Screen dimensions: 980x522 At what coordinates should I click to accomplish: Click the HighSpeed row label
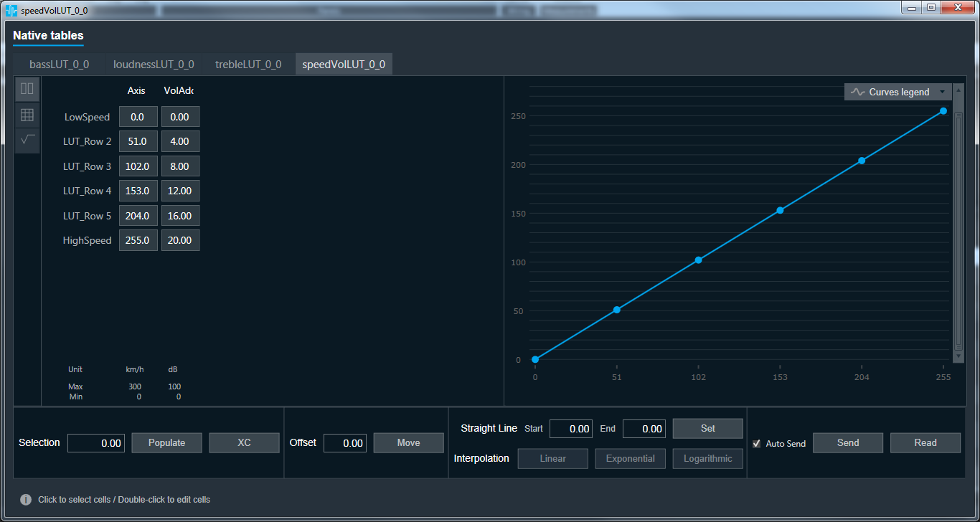tap(88, 240)
